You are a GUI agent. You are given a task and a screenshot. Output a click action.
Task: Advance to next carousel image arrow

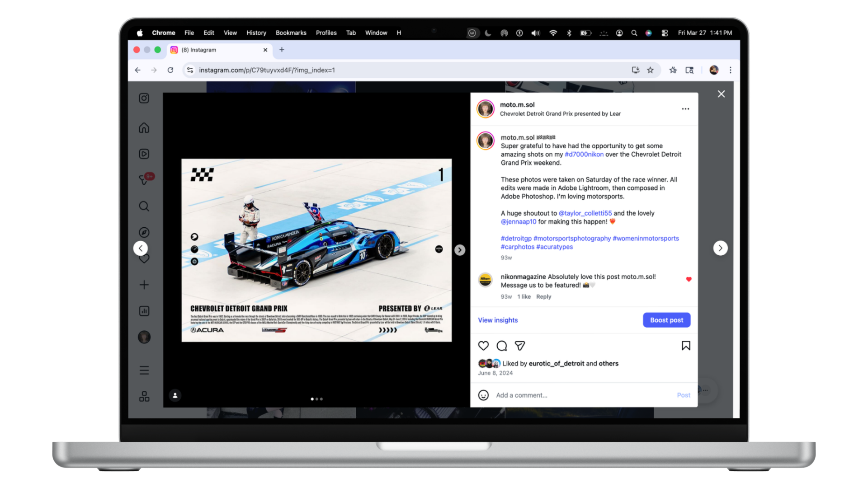(x=460, y=250)
